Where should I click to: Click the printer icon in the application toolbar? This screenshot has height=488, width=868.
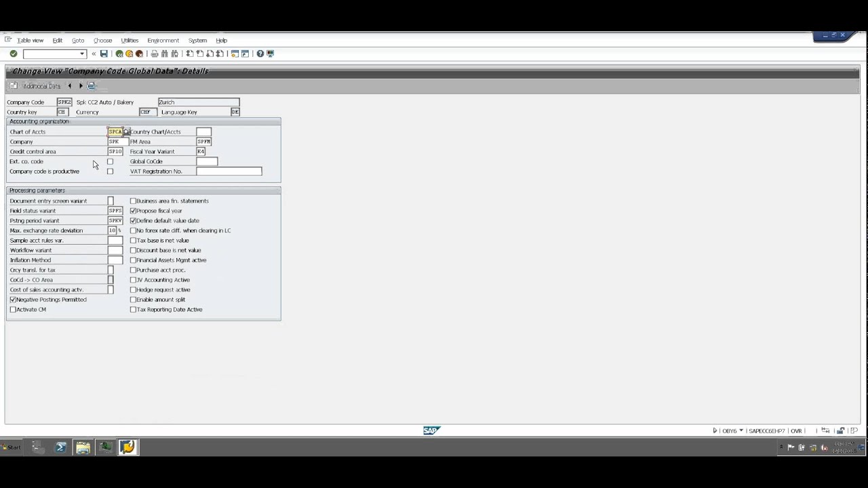pyautogui.click(x=92, y=86)
